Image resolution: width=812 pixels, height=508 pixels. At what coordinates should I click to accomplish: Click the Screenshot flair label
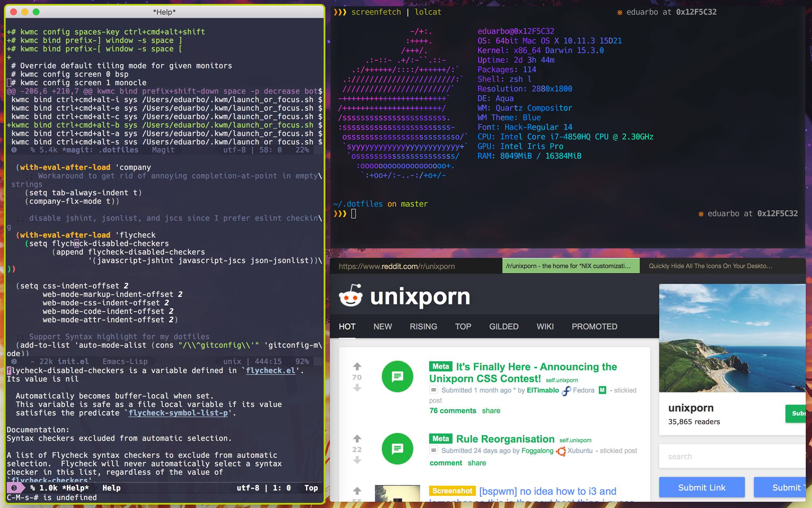(452, 491)
